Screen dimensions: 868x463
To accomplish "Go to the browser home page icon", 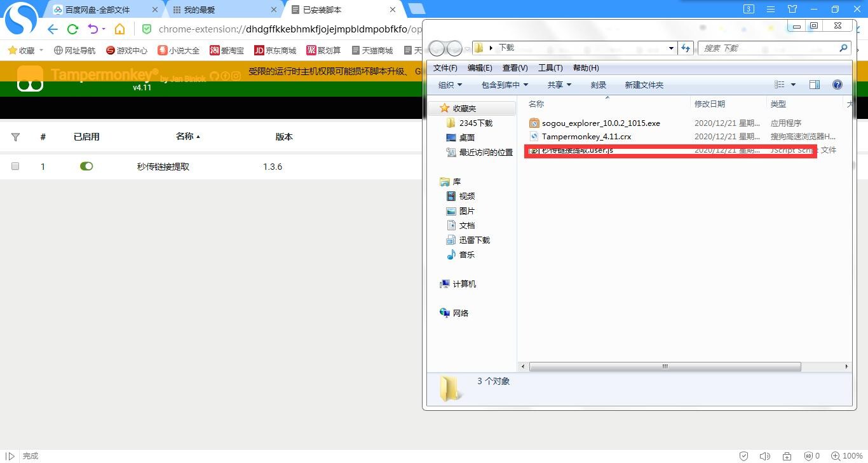I will tap(119, 29).
